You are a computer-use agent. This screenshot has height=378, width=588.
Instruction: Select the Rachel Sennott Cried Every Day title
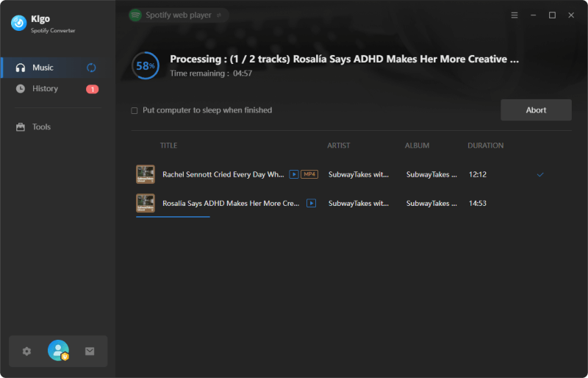click(223, 174)
